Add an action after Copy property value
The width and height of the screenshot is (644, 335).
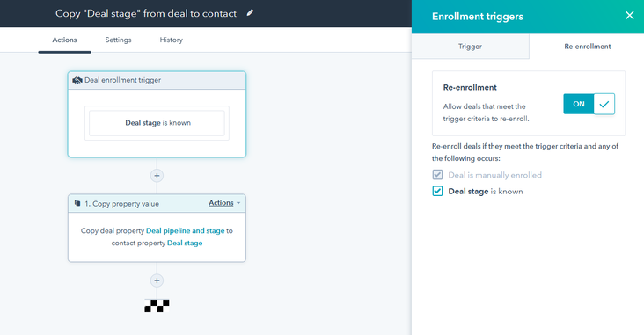157,280
